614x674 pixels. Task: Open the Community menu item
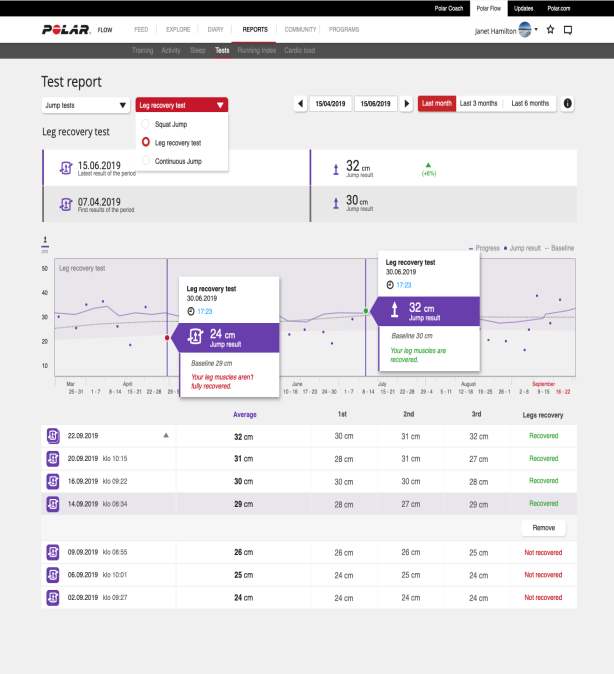click(300, 30)
